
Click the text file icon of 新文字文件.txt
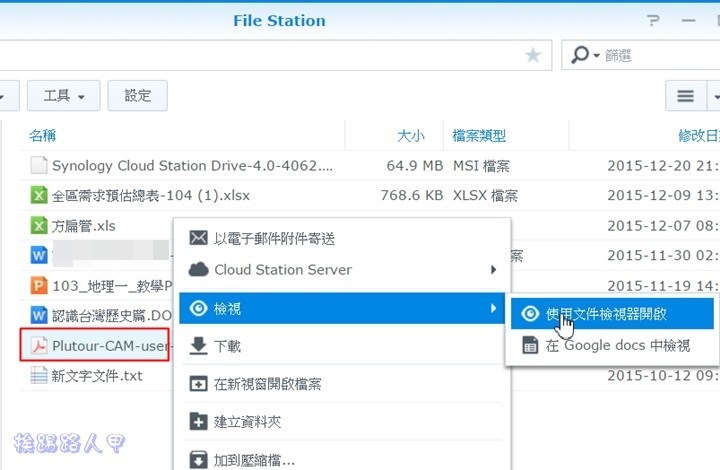[39, 376]
